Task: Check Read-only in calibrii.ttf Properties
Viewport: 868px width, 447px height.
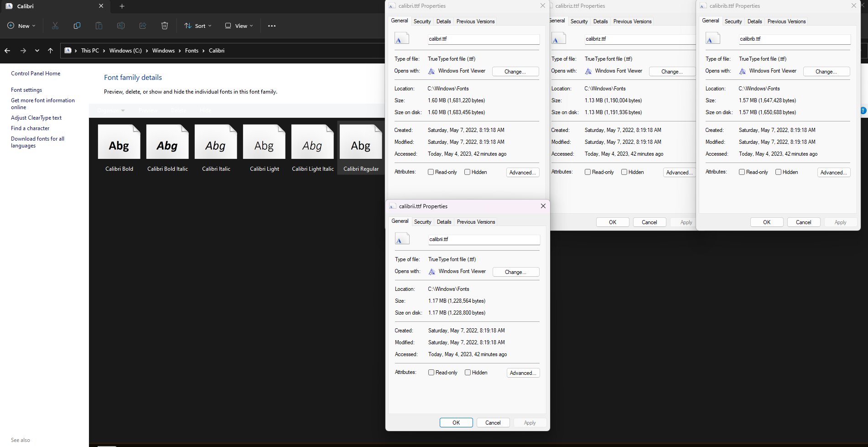Action: coord(431,373)
